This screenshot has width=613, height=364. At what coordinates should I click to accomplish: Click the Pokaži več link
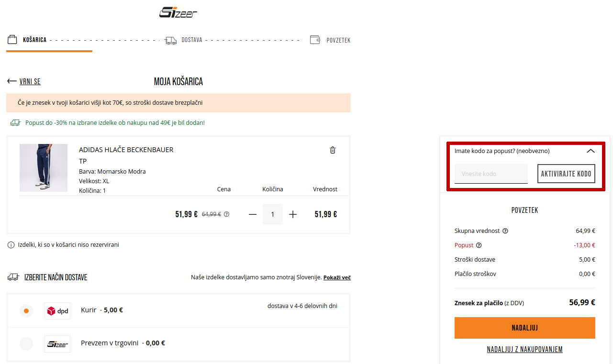coord(337,278)
